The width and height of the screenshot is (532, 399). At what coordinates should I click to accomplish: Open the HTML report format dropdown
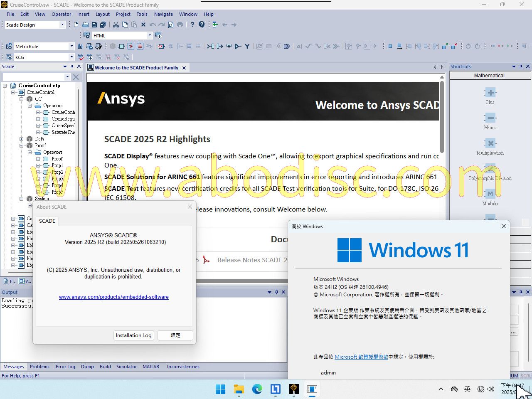click(150, 36)
